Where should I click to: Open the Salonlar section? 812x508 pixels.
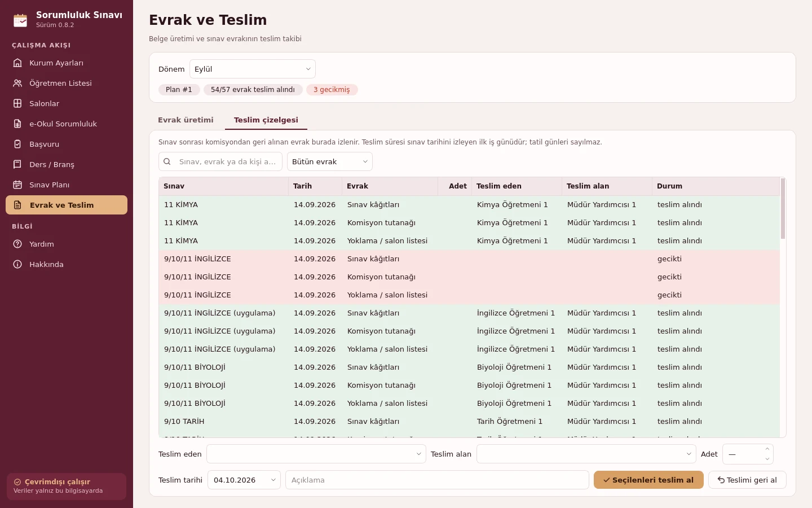(67, 103)
